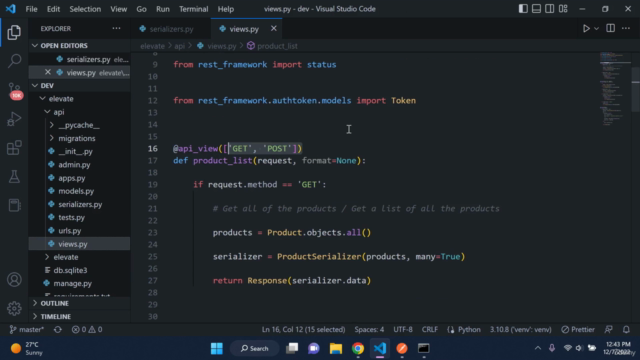
Task: Open the Search view in activity bar
Action: [14, 61]
